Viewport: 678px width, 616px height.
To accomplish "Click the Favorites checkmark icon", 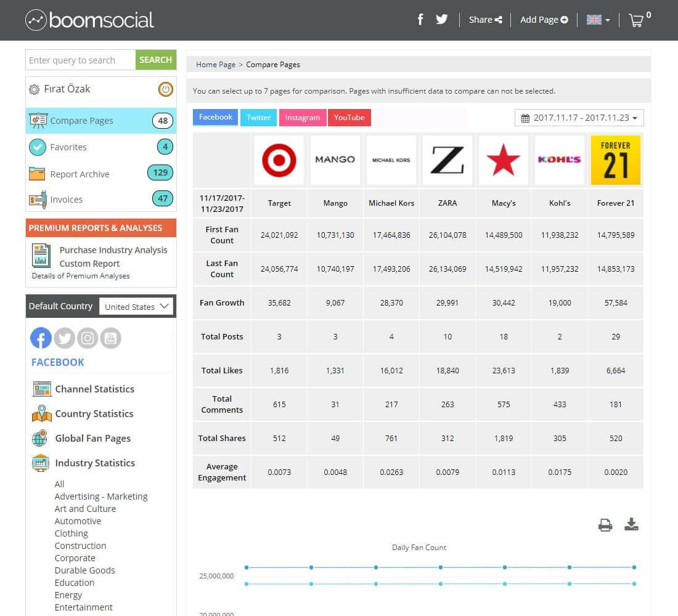I will point(38,147).
